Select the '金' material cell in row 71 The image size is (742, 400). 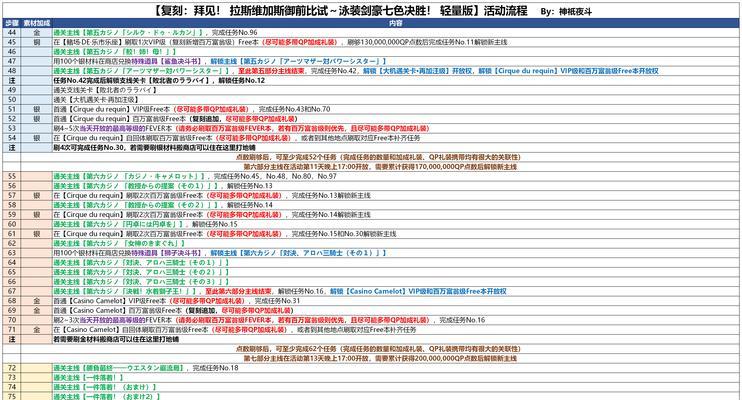coord(36,329)
